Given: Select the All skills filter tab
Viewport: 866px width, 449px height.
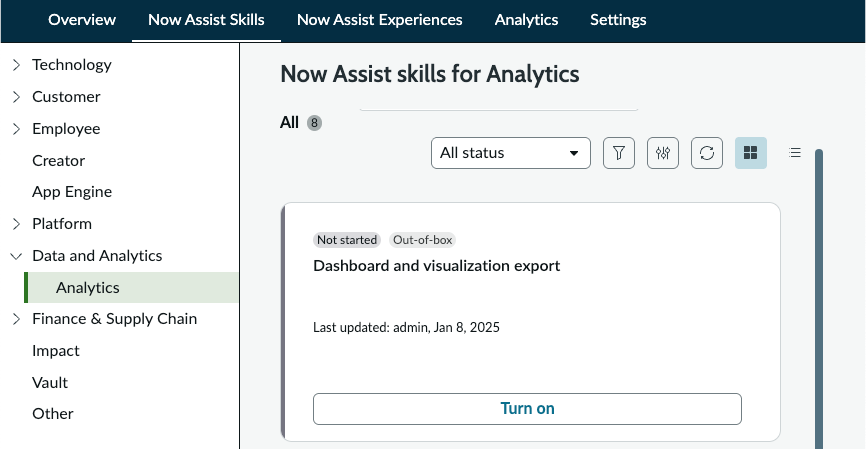Looking at the screenshot, I should point(289,123).
